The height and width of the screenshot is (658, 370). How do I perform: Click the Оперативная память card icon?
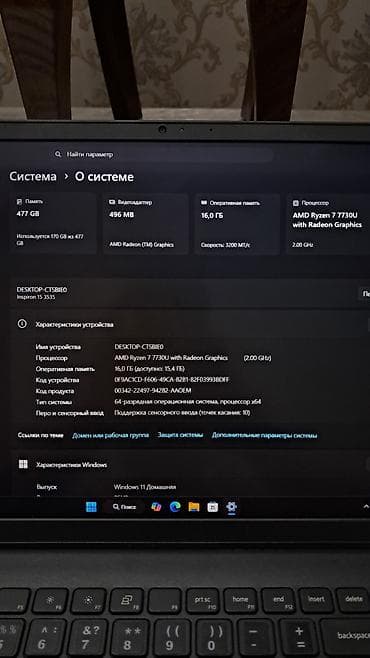click(204, 203)
